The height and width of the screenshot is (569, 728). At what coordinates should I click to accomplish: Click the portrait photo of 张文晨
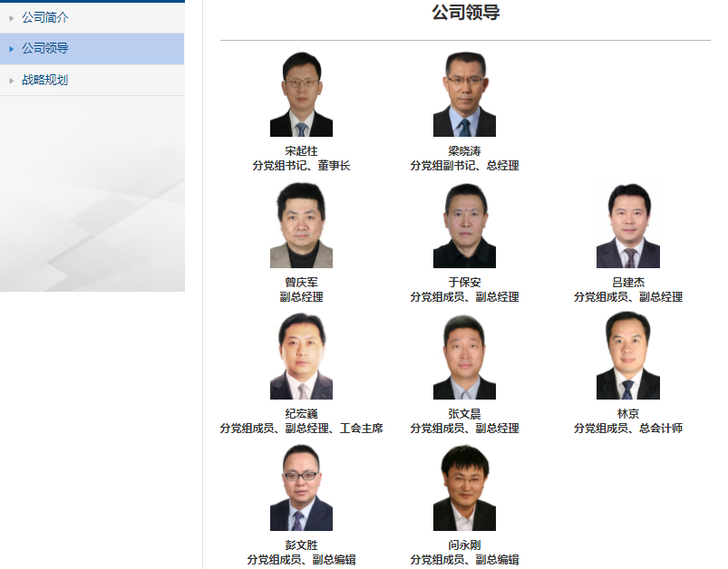click(x=464, y=356)
